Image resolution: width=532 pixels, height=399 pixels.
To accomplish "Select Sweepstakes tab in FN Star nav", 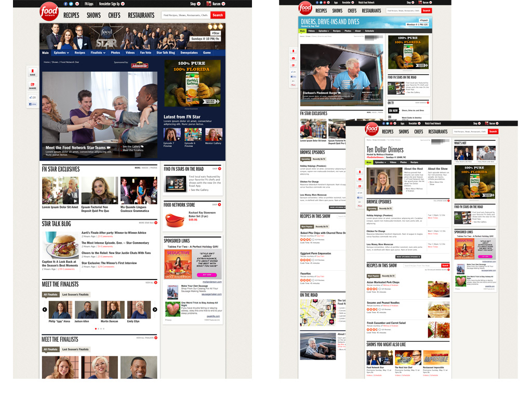I will click(189, 52).
